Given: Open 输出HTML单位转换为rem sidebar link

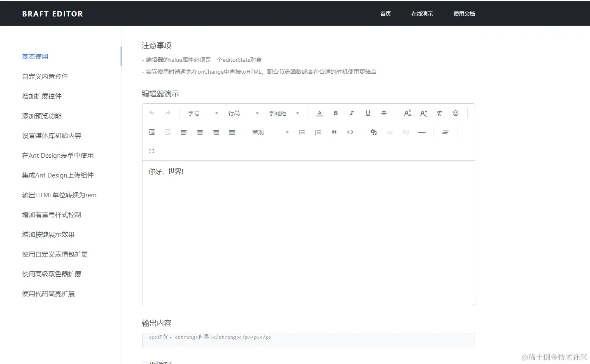Looking at the screenshot, I should click(x=59, y=195).
